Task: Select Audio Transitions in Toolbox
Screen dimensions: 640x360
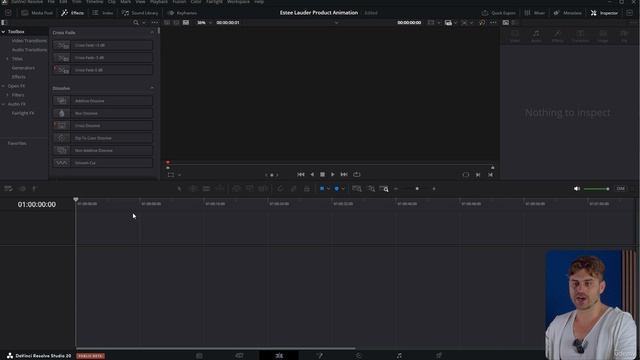Action: pos(29,50)
